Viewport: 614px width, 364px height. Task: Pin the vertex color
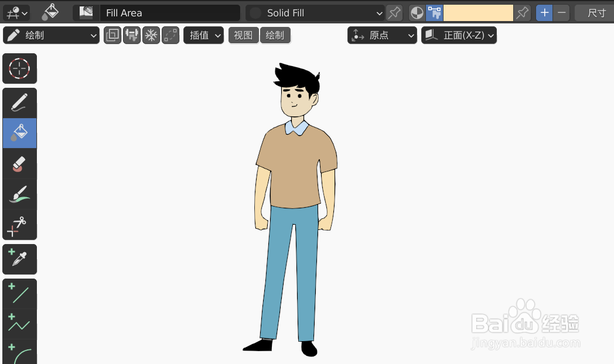pos(523,13)
